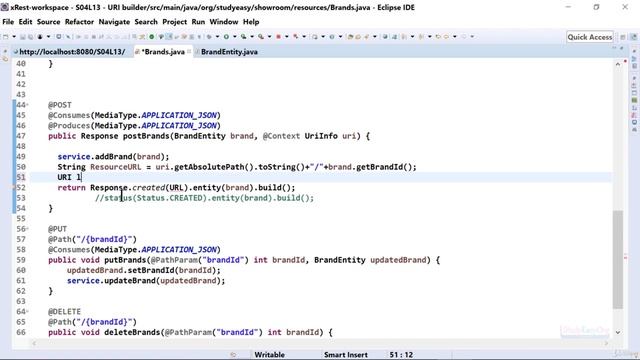Click the External Tools run icon

click(x=260, y=37)
